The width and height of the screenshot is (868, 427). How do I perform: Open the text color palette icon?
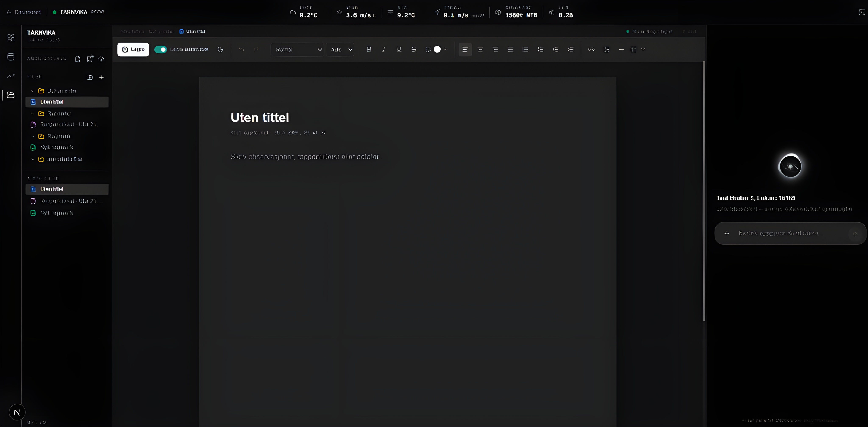point(428,50)
